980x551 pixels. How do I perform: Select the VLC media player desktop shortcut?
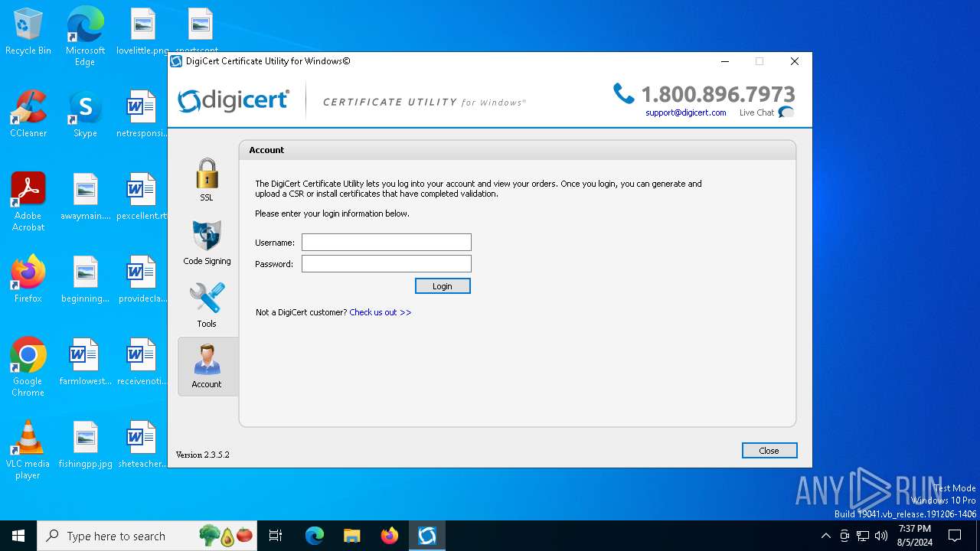click(x=28, y=450)
